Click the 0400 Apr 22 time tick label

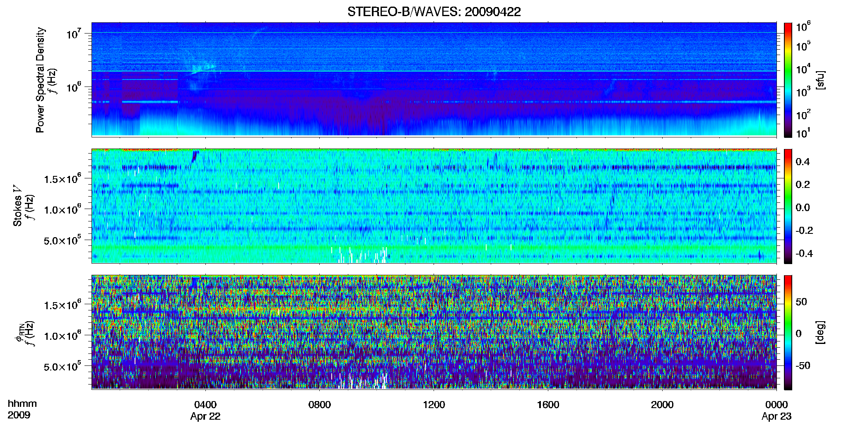tap(205, 410)
